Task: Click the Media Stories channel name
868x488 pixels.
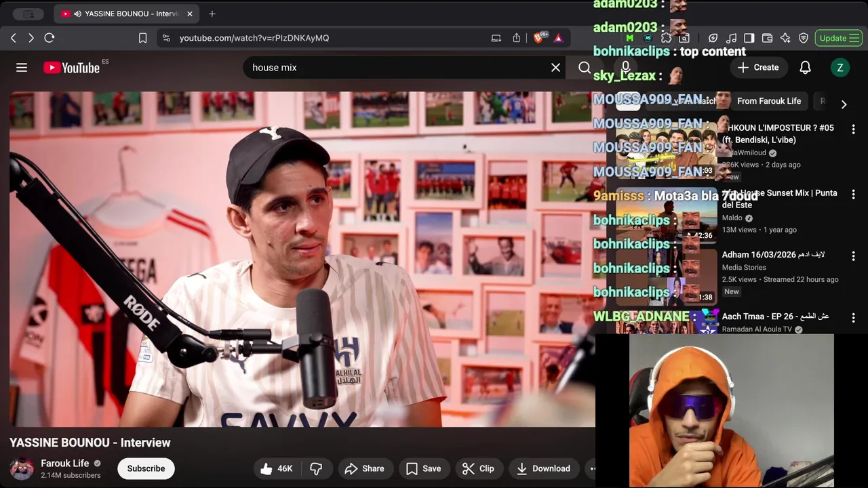Action: (744, 267)
